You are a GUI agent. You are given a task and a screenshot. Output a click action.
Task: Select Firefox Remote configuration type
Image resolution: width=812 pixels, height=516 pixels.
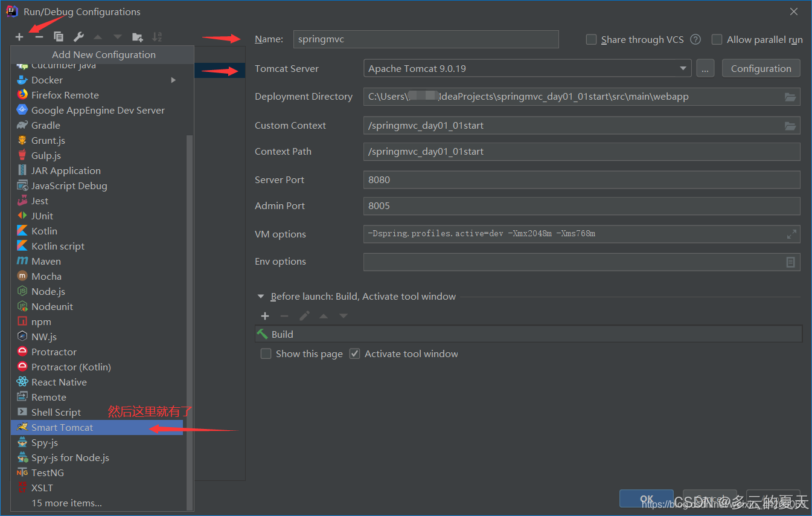[97, 95]
